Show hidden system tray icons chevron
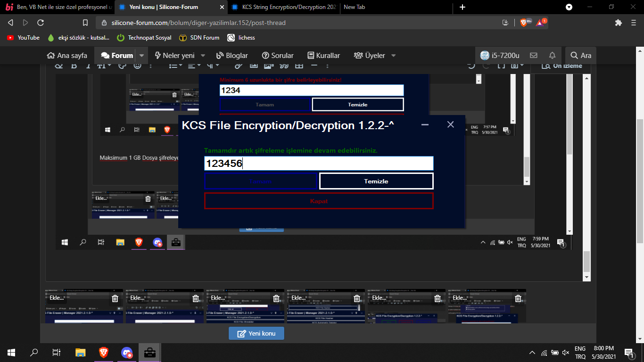This screenshot has height=362, width=644. pyautogui.click(x=532, y=352)
